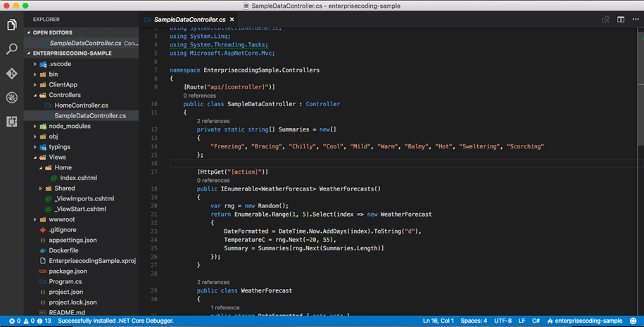Click '2 references' CodeLens above WeatherForecast class

coord(213,282)
